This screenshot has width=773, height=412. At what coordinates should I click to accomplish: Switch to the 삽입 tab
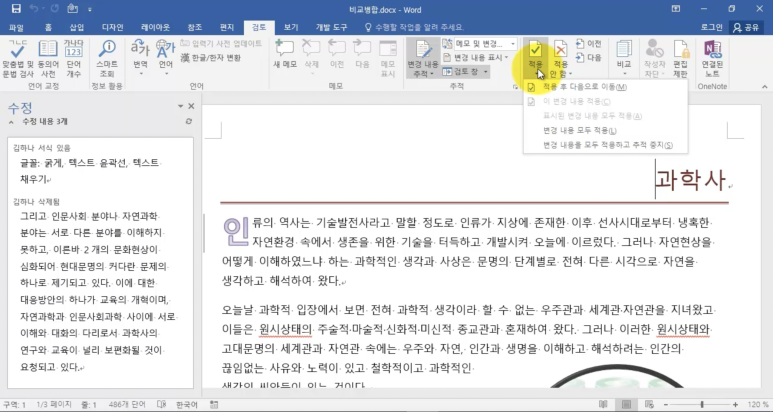point(77,27)
